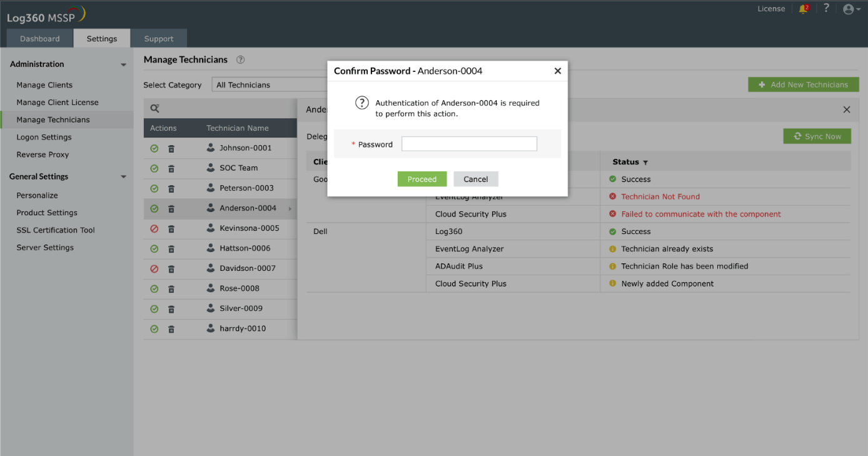
Task: Click the technician search icon
Action: point(155,108)
